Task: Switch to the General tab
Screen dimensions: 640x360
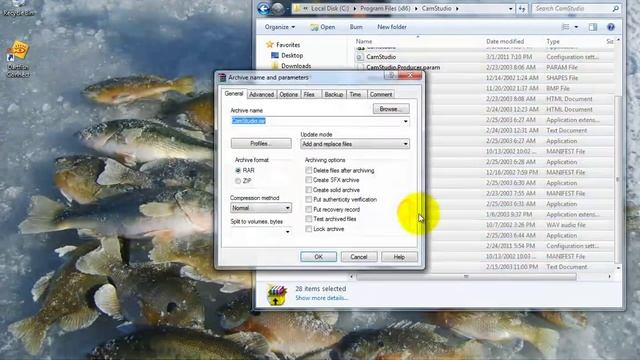Action: click(x=234, y=93)
